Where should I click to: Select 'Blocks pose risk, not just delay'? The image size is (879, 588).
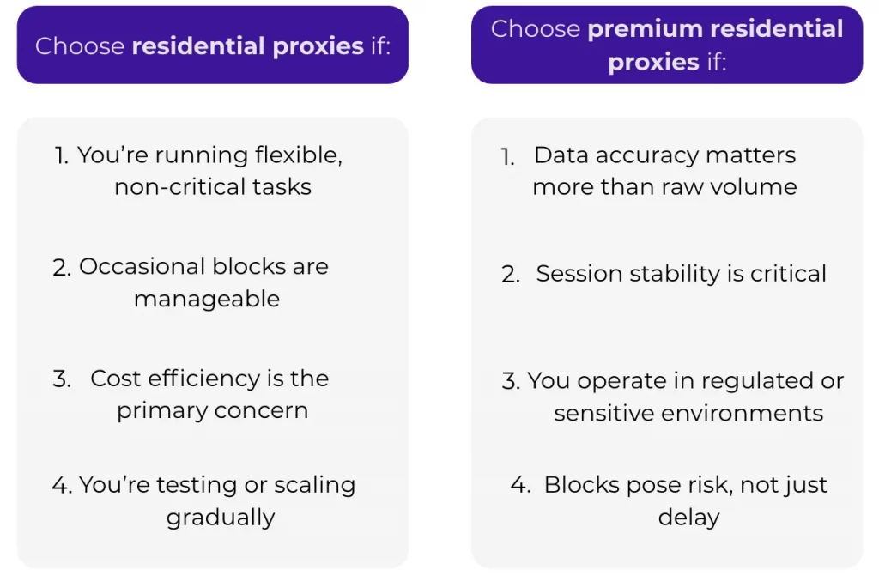687,500
